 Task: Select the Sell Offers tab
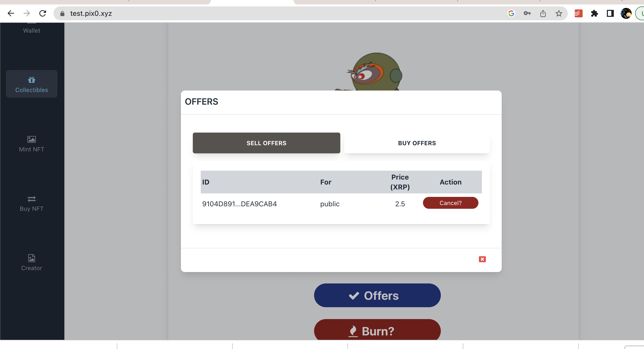point(266,143)
